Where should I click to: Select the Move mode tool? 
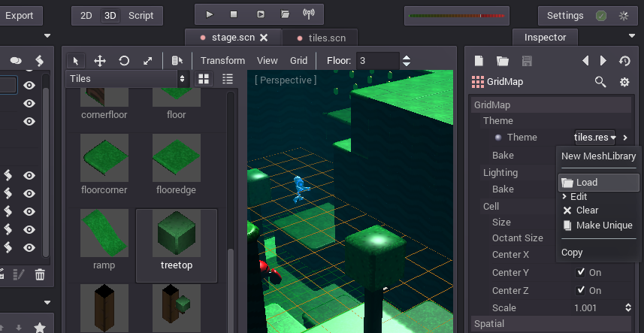click(x=99, y=61)
